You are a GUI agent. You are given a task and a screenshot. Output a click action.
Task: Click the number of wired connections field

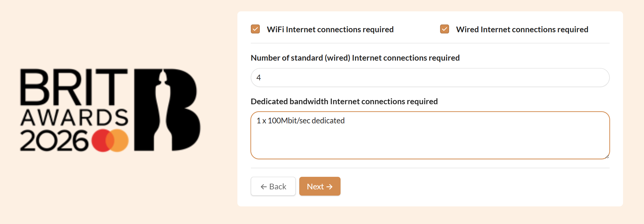430,77
